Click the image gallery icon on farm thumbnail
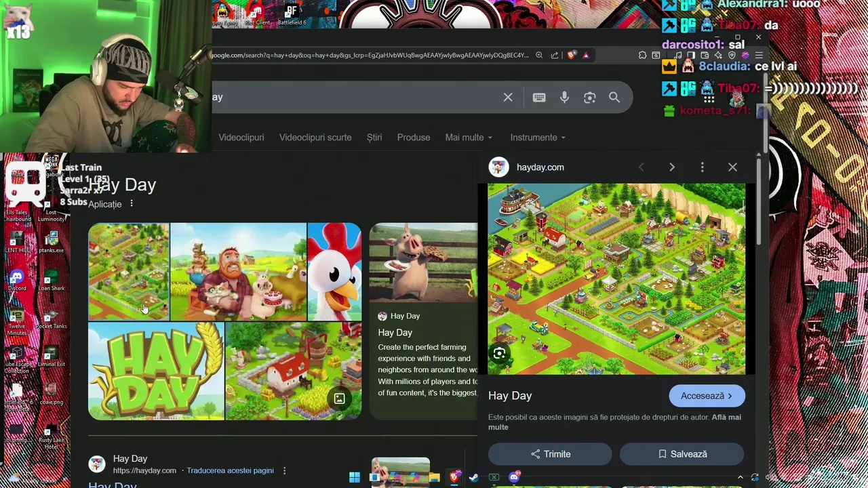868x488 pixels. point(339,399)
